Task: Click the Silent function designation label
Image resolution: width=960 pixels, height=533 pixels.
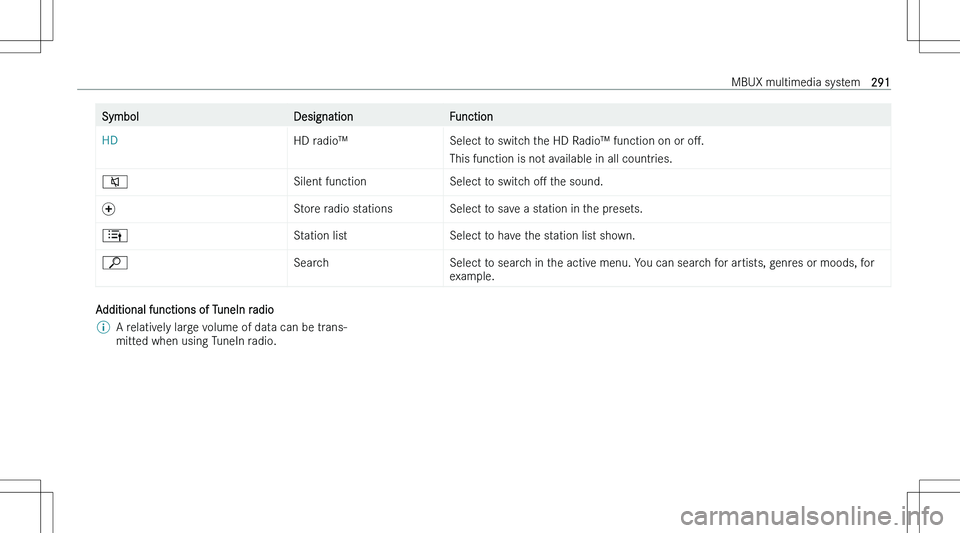Action: click(330, 182)
